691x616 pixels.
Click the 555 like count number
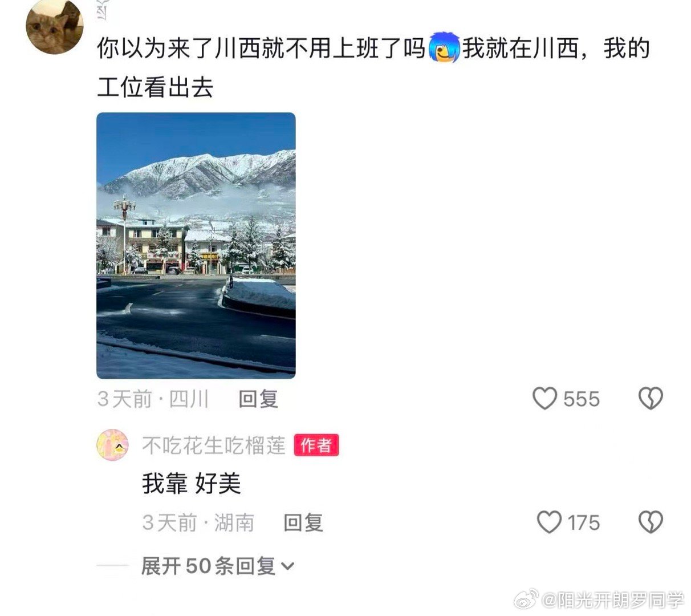click(582, 399)
